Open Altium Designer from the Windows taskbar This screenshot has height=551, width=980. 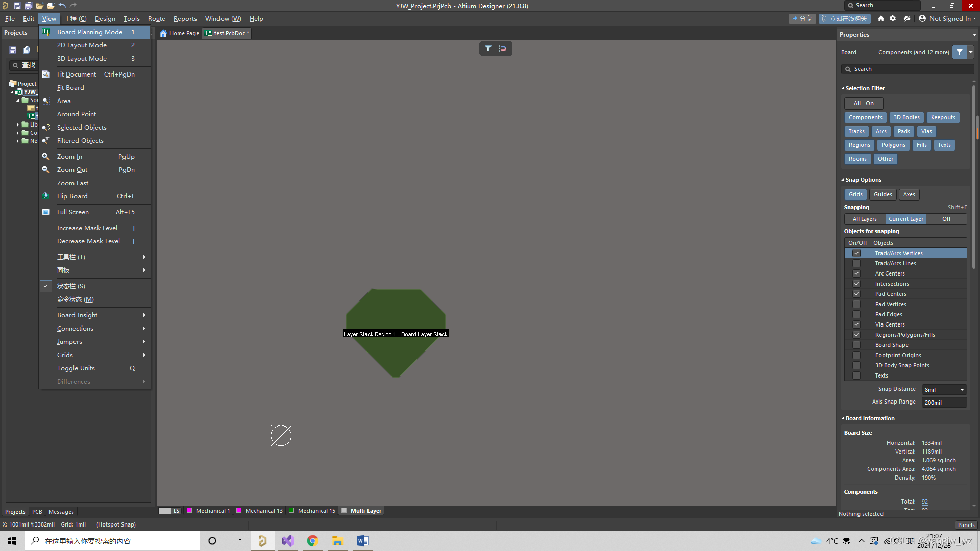tap(262, 541)
